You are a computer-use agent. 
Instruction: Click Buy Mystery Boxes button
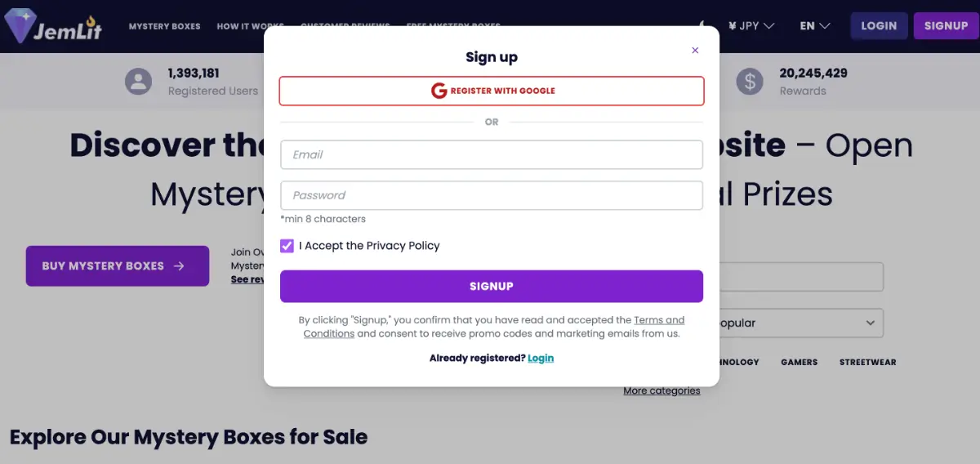tap(118, 266)
